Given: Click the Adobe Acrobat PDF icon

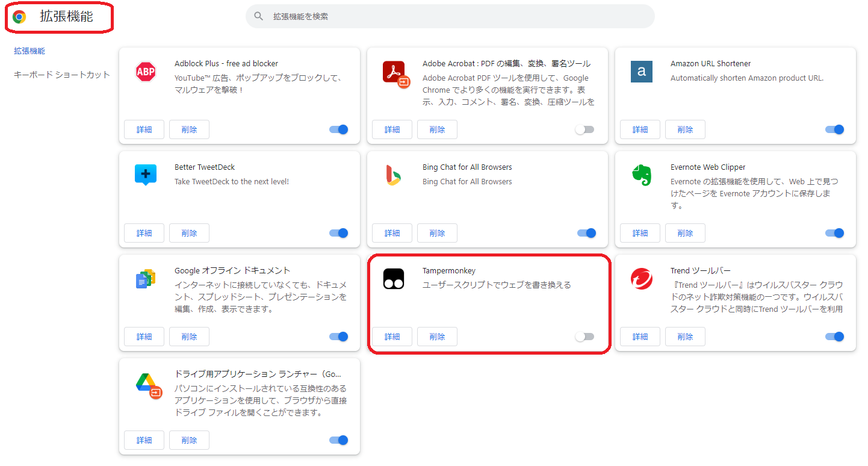Looking at the screenshot, I should (393, 73).
